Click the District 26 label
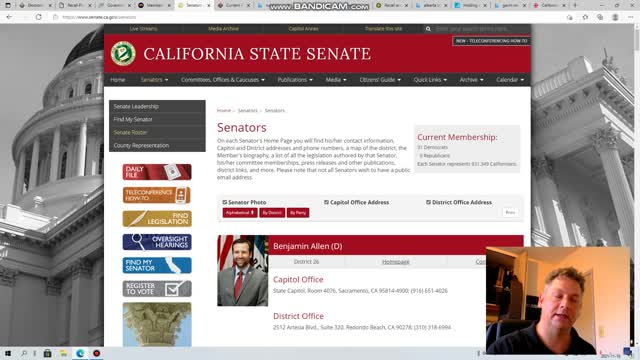 (x=306, y=262)
